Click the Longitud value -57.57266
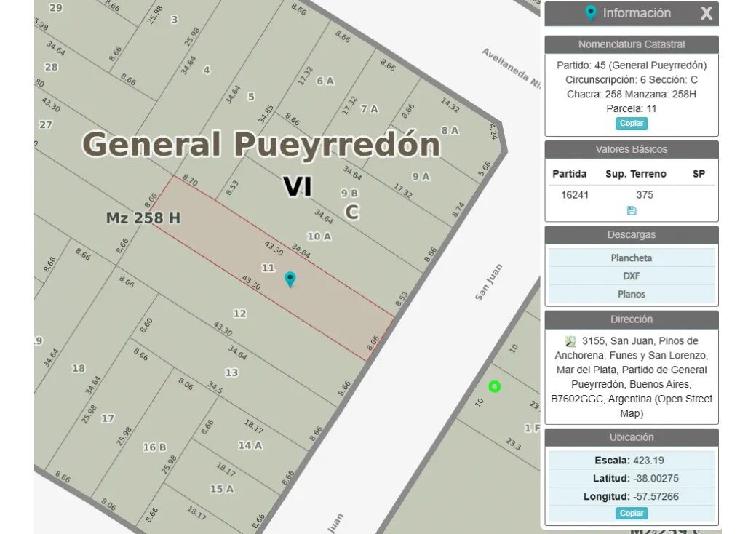This screenshot has width=756, height=534. coord(656,496)
